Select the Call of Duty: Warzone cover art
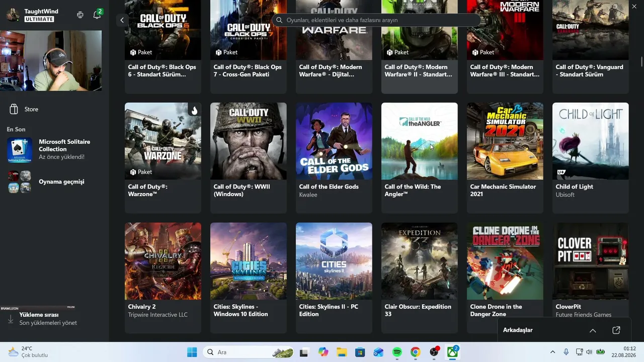Screen dimensions: 644x362 163,141
